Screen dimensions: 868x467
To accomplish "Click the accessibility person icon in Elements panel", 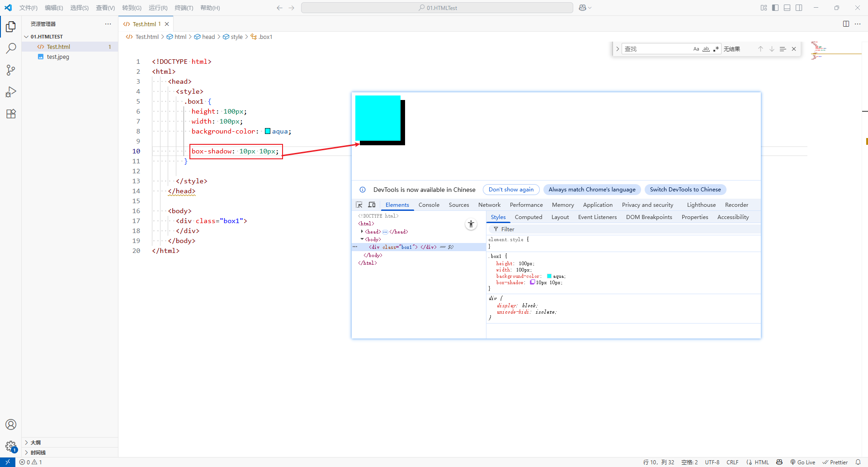I will 471,224.
